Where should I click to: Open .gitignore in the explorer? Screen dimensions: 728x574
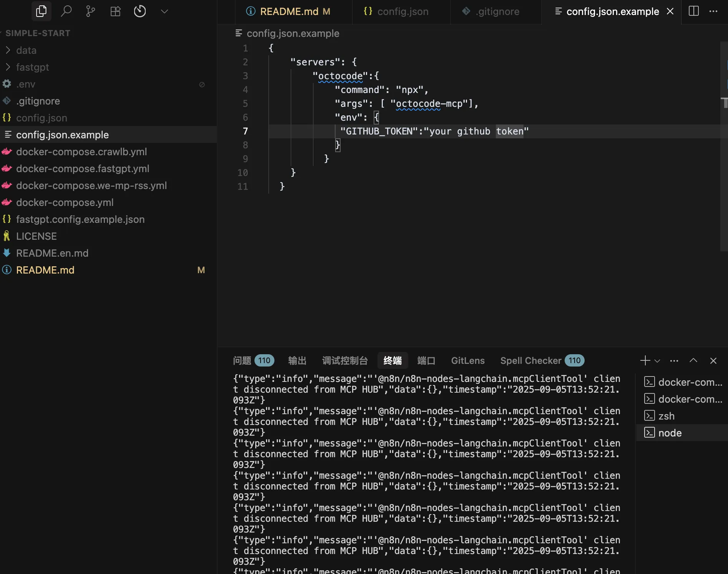(108, 101)
